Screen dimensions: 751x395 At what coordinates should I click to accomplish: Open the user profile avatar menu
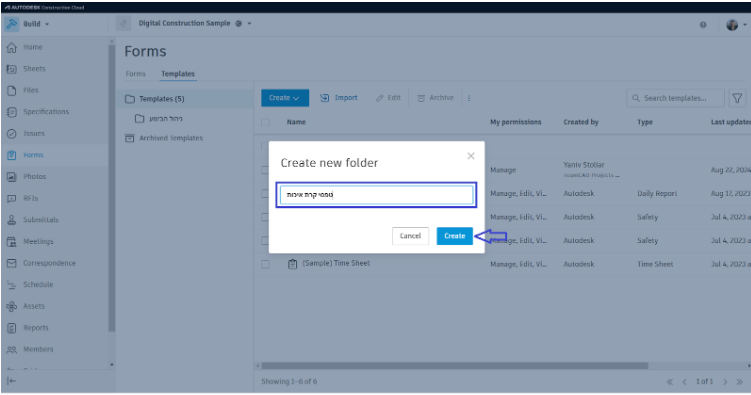[x=732, y=25]
